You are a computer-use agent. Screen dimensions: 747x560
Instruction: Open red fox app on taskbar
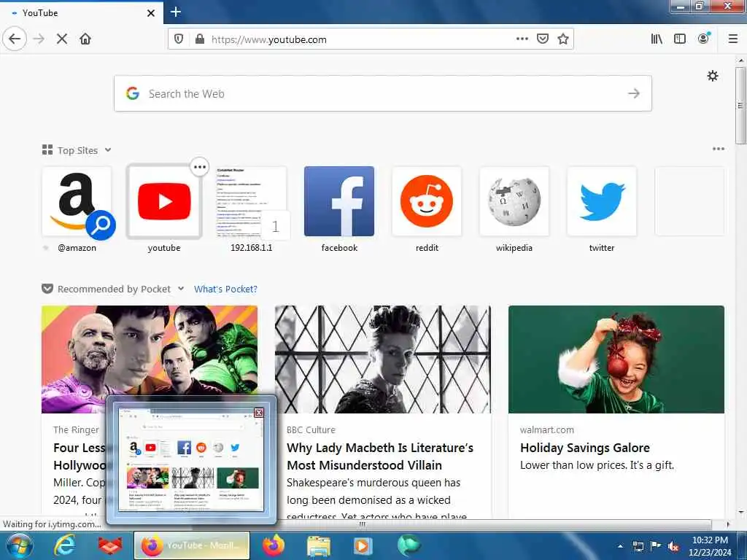[110, 545]
